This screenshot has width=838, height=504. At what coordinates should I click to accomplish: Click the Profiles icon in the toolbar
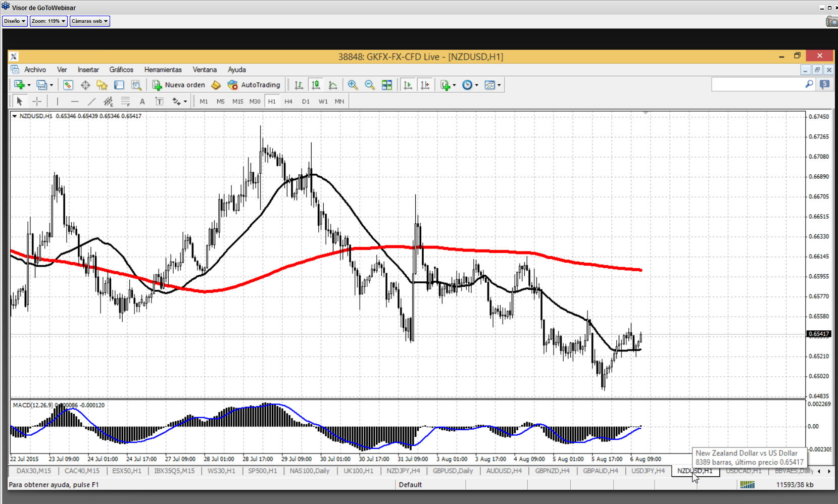click(41, 85)
